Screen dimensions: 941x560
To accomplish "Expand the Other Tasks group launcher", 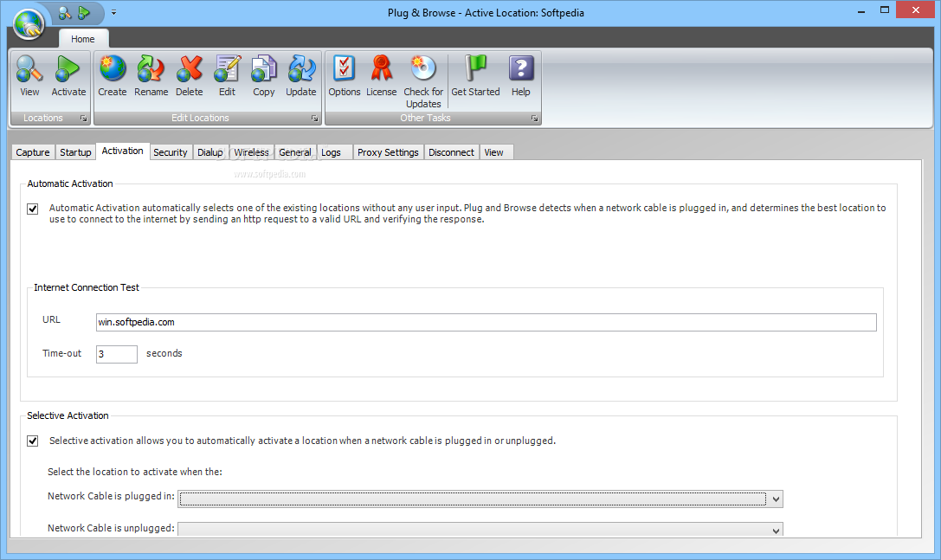I will pyautogui.click(x=534, y=119).
